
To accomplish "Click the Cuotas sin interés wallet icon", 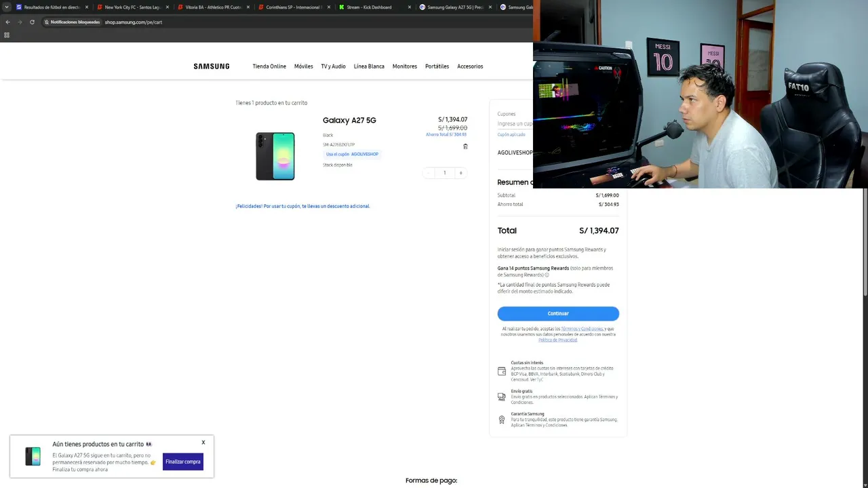I will coord(502,371).
